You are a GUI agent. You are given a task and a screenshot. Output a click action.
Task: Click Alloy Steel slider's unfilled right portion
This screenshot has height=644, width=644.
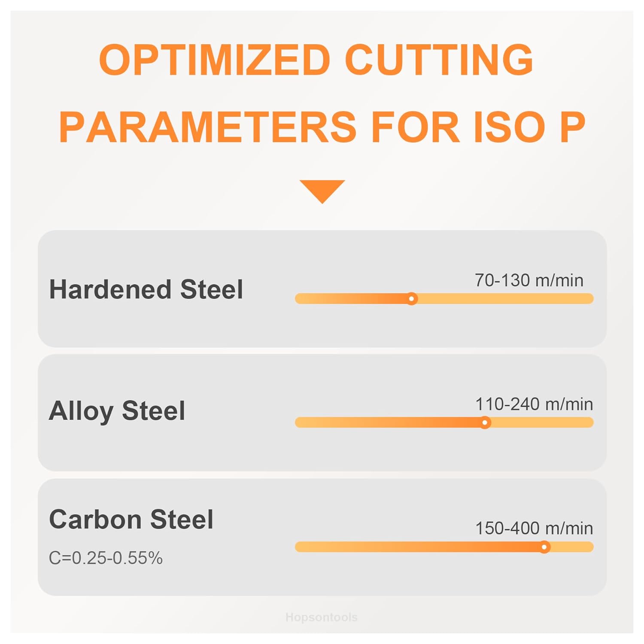[x=541, y=422]
